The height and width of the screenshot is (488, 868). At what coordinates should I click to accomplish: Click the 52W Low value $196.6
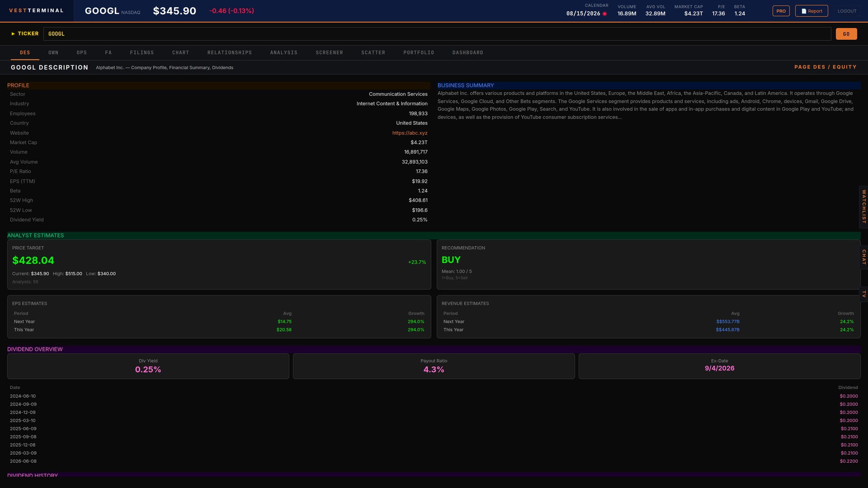[420, 210]
